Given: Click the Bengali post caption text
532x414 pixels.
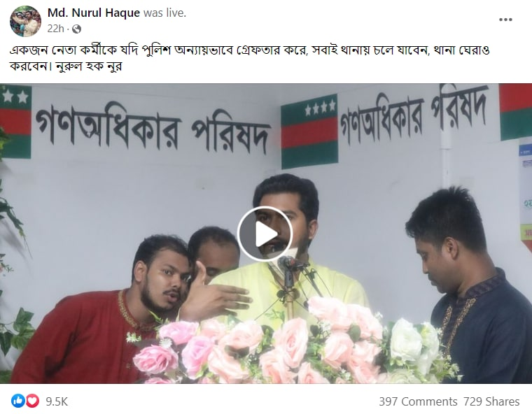Looking at the screenshot, I should pos(249,57).
